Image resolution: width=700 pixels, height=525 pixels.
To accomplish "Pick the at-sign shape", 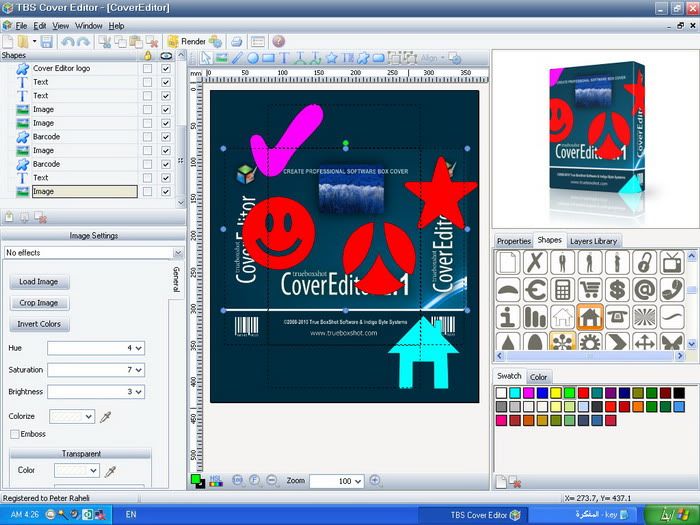I will coord(645,290).
